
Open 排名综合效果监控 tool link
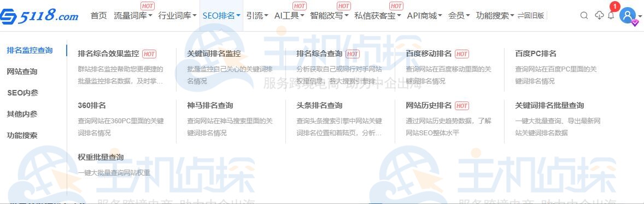[x=109, y=53]
